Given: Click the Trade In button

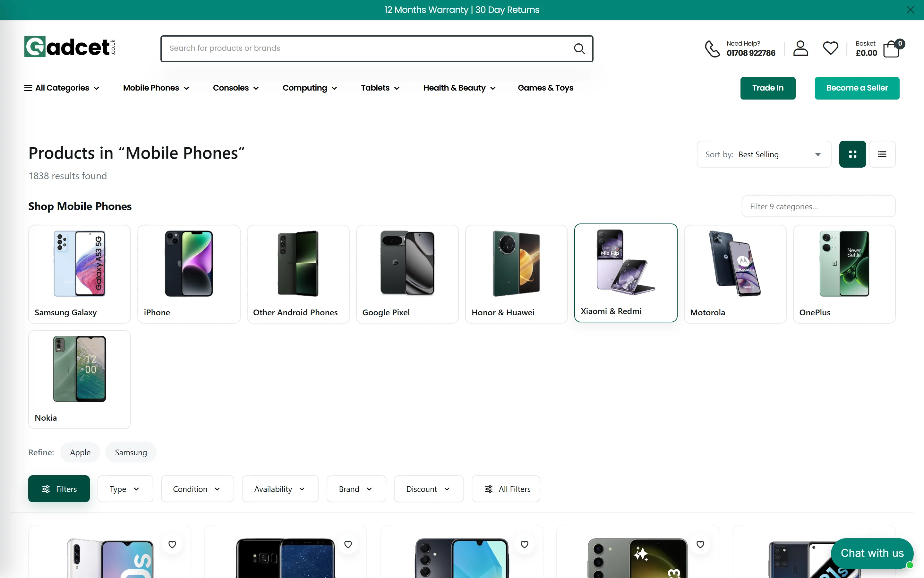Looking at the screenshot, I should click(767, 88).
